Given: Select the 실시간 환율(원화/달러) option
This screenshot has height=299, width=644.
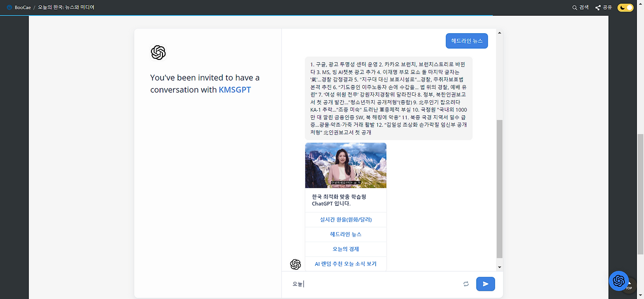Looking at the screenshot, I should [346, 219].
